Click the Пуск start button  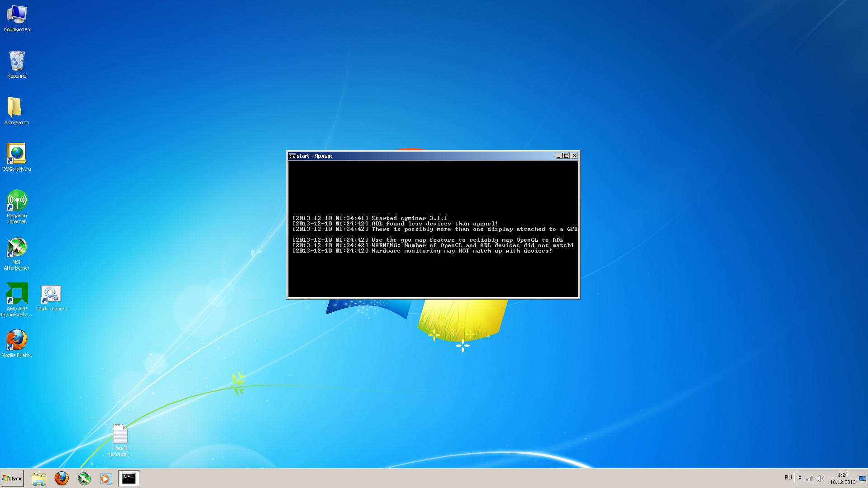pyautogui.click(x=13, y=479)
